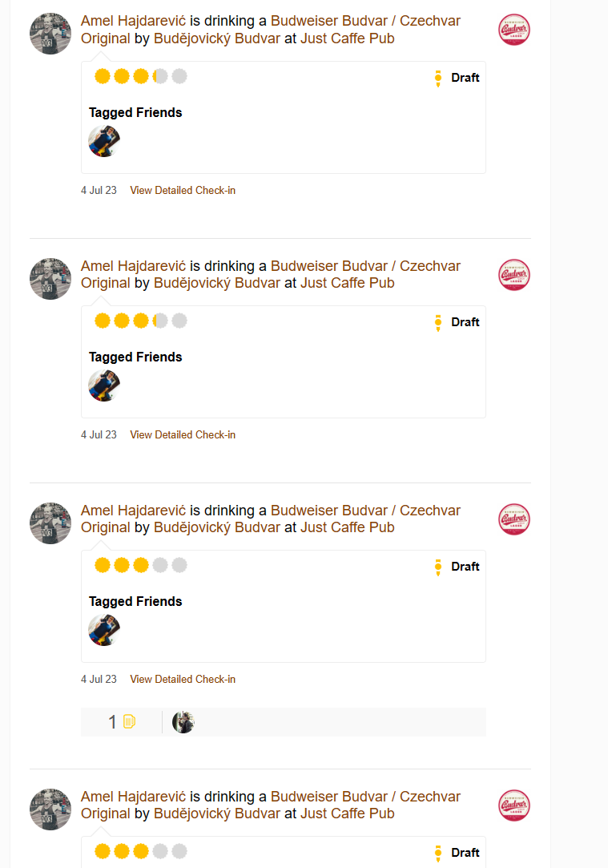The width and height of the screenshot is (608, 868).
Task: Open the tagged friend avatar in the third check-in
Action: (104, 630)
